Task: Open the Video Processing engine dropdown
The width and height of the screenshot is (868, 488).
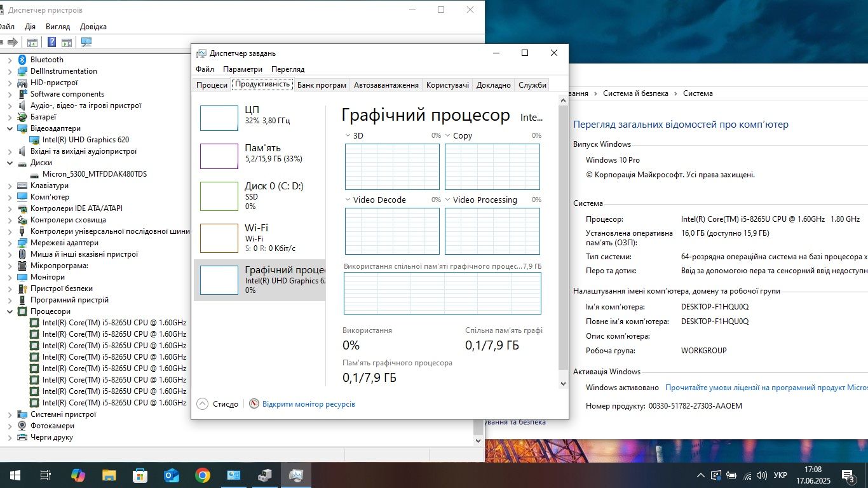Action: [x=448, y=200]
